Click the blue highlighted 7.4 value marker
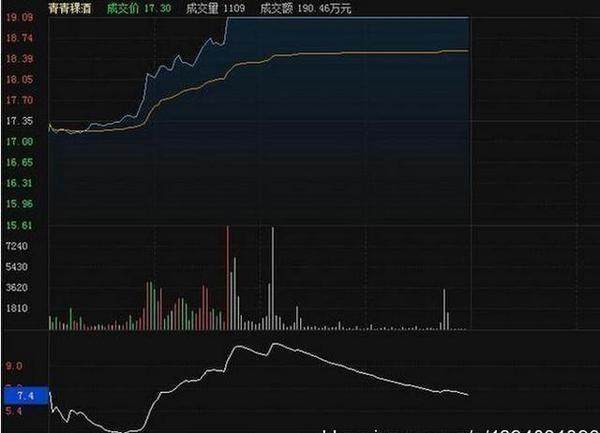 click(x=26, y=396)
